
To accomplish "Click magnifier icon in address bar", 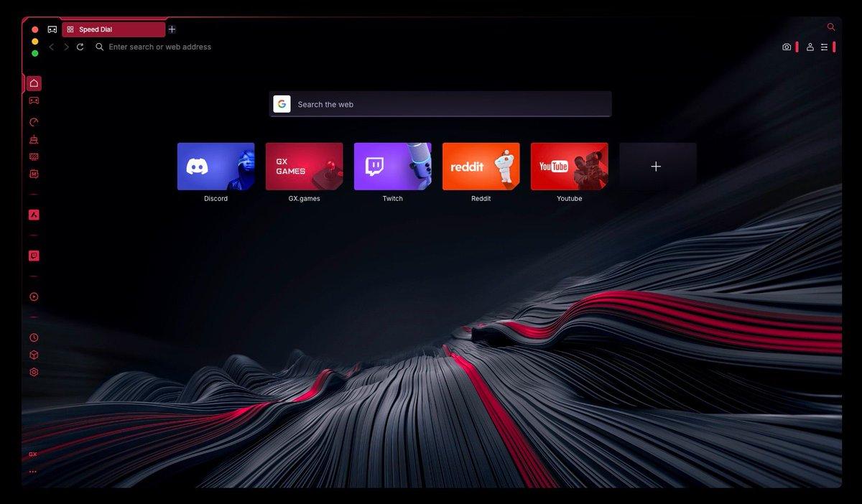I will (x=100, y=47).
